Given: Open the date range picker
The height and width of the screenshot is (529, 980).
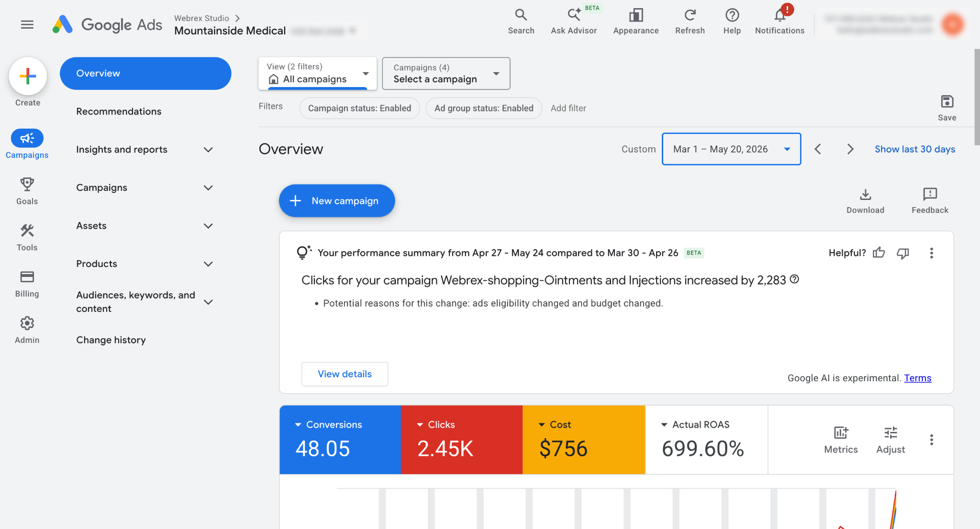Looking at the screenshot, I should coord(731,149).
